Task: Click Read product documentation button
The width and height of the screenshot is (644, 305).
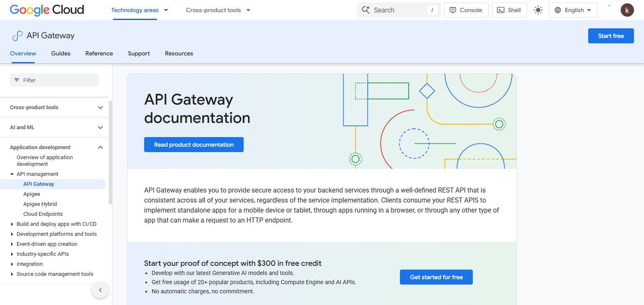Action: (194, 145)
